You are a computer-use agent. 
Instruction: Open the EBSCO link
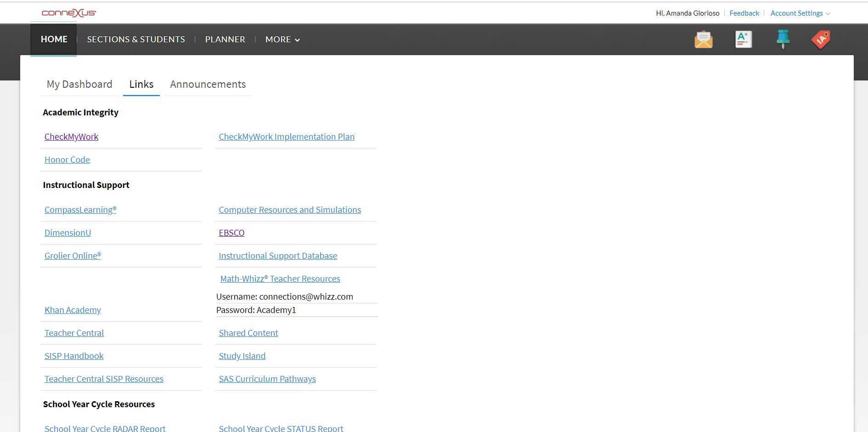click(x=231, y=233)
